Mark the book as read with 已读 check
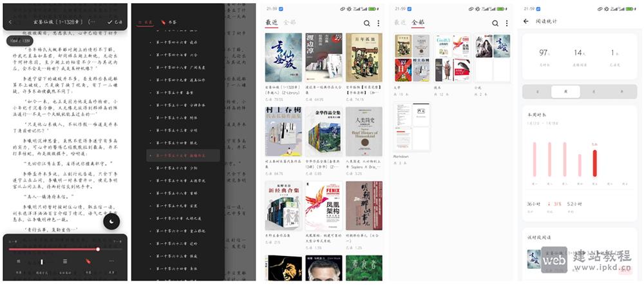The width and height of the screenshot is (644, 285). click(x=115, y=22)
